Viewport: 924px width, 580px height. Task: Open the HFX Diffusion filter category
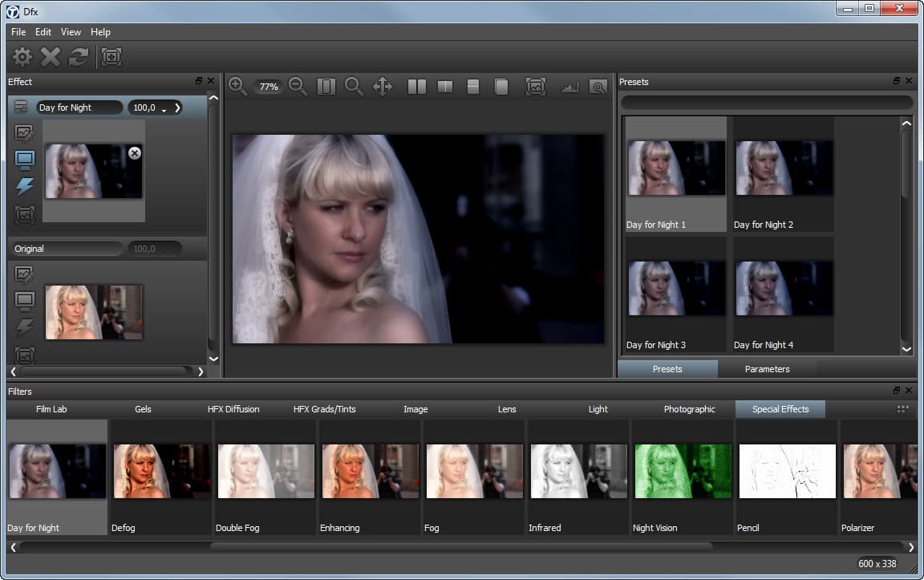[x=233, y=409]
